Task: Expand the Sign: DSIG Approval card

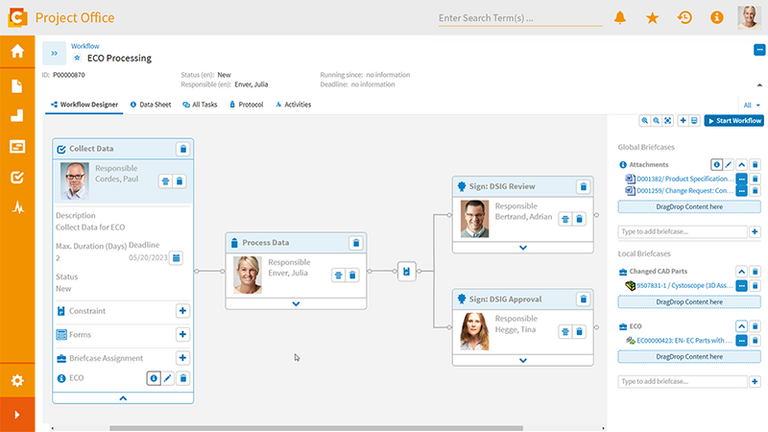Action: click(523, 360)
